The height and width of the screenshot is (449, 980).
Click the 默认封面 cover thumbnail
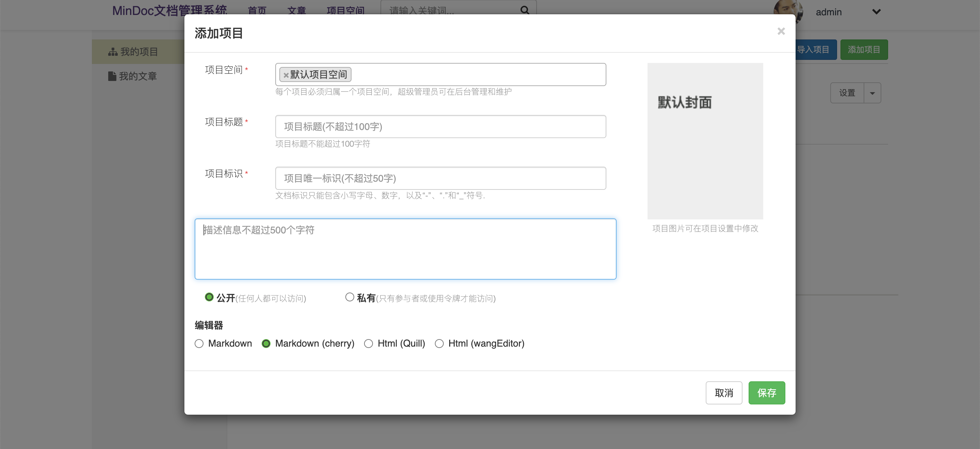coord(705,141)
